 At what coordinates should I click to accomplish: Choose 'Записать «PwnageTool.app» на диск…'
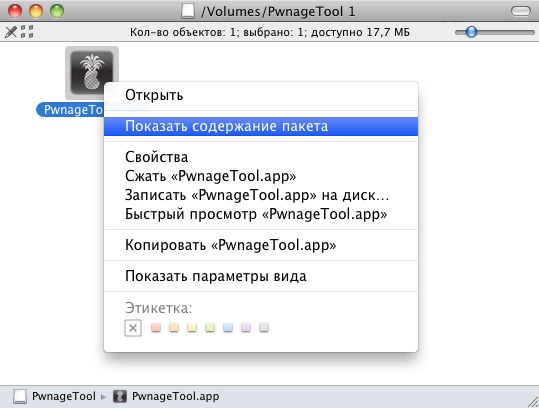[261, 195]
